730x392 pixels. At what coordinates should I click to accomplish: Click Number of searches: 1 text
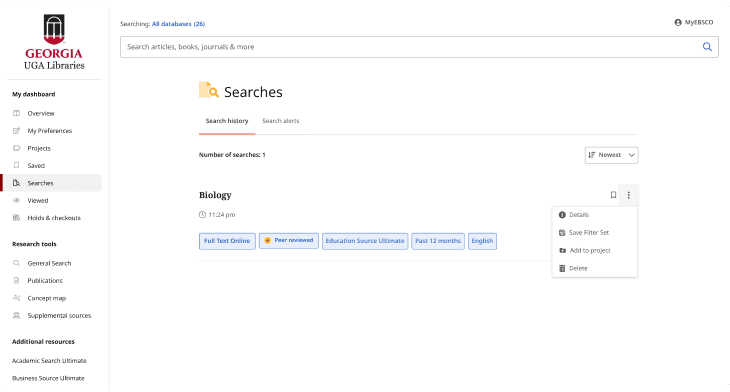pos(232,155)
